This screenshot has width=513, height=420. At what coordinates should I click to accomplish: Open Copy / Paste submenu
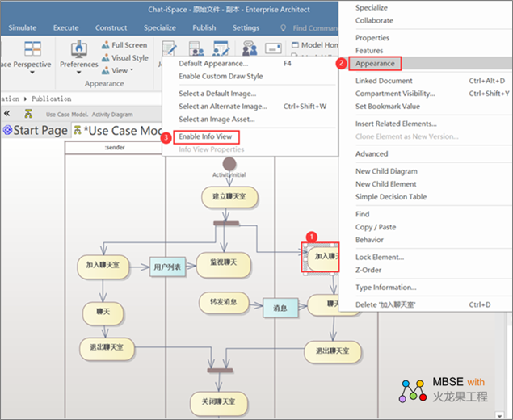click(376, 227)
